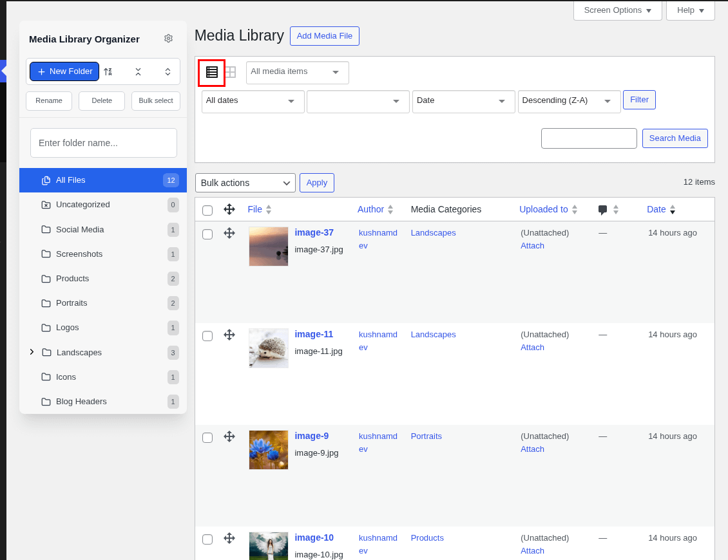Click the Add Media File button

[x=324, y=35]
